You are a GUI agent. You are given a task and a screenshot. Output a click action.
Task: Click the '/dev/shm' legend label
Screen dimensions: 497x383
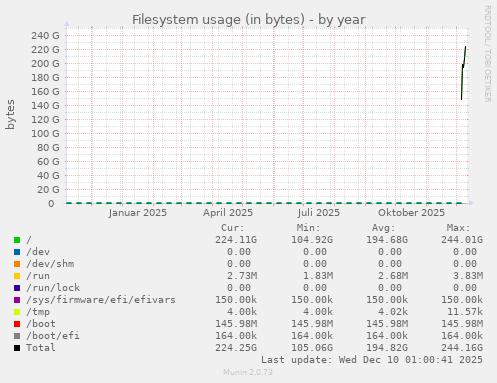pos(50,264)
